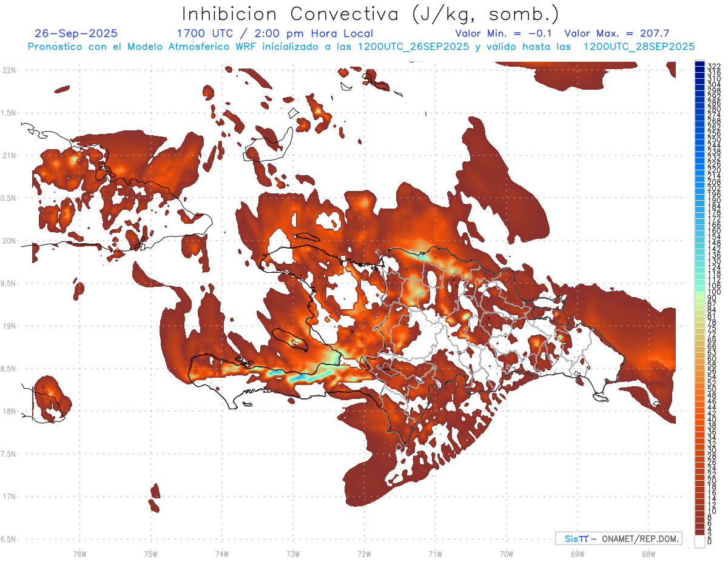
Task: Click the "7.5N" latitude label
Action: [8, 454]
